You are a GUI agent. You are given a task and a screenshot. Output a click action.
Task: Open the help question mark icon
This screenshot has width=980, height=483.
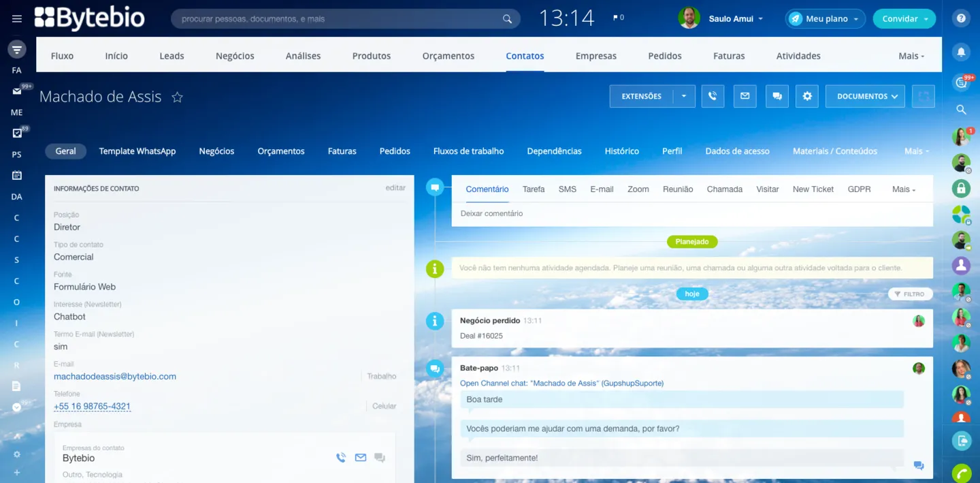[961, 18]
